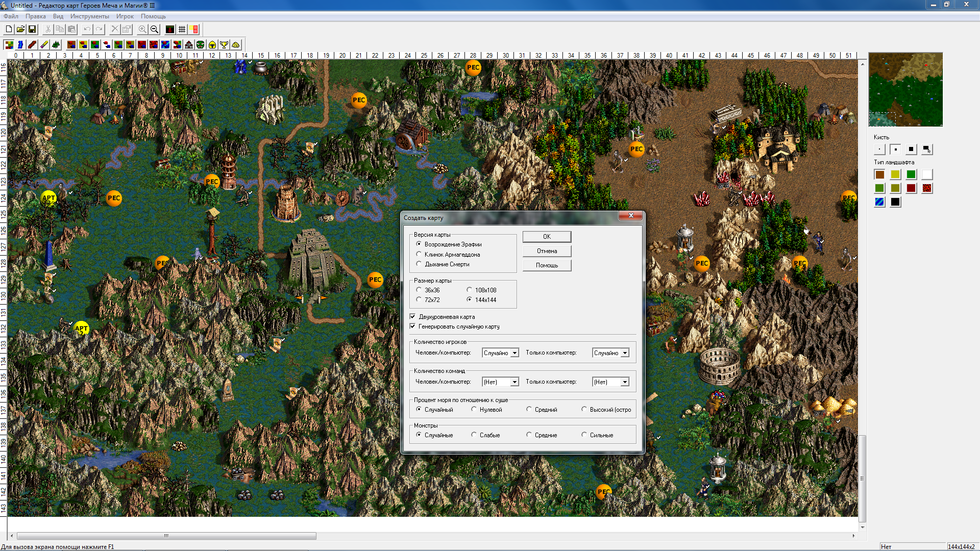Open the Файл menu
Screen dimensions: 980x551
pyautogui.click(x=11, y=16)
